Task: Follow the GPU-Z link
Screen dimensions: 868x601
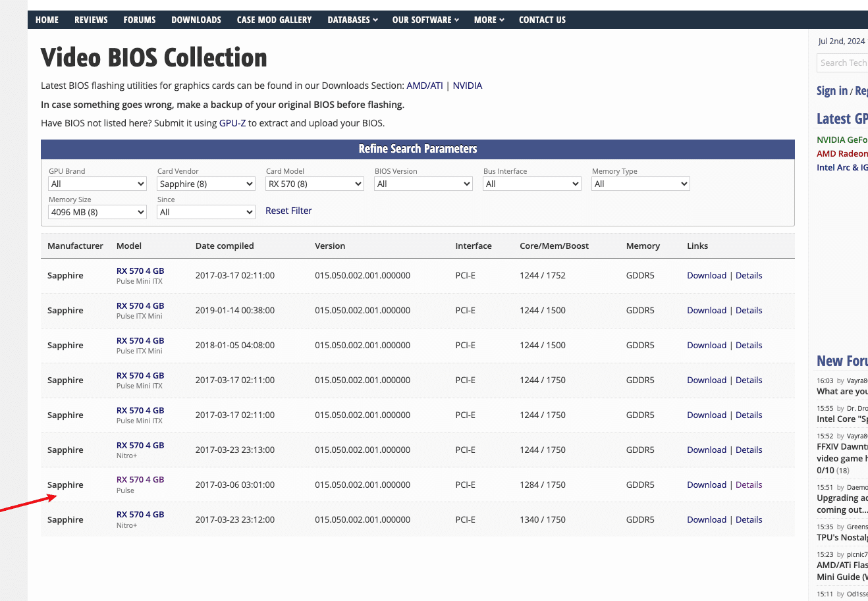Action: tap(232, 123)
